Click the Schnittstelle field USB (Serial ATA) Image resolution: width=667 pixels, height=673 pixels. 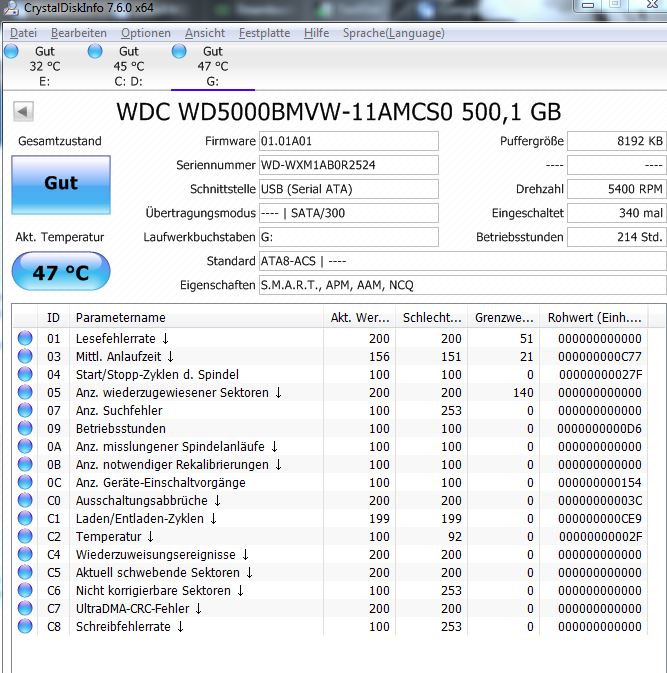pos(349,189)
